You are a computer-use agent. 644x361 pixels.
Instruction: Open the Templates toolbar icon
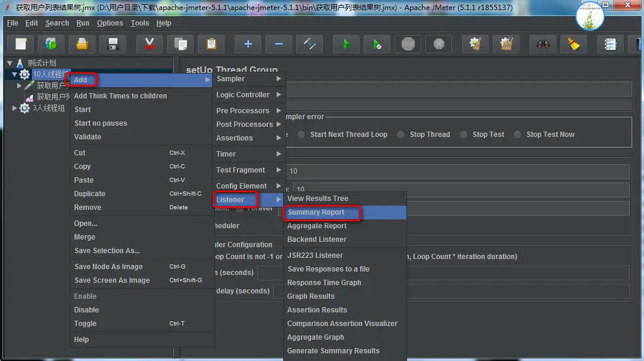click(51, 44)
